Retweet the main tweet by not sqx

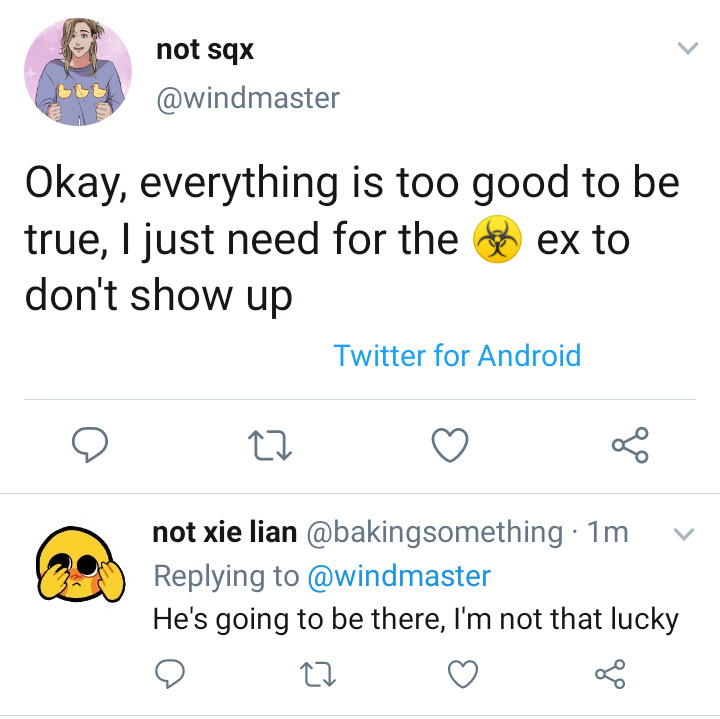[272, 446]
